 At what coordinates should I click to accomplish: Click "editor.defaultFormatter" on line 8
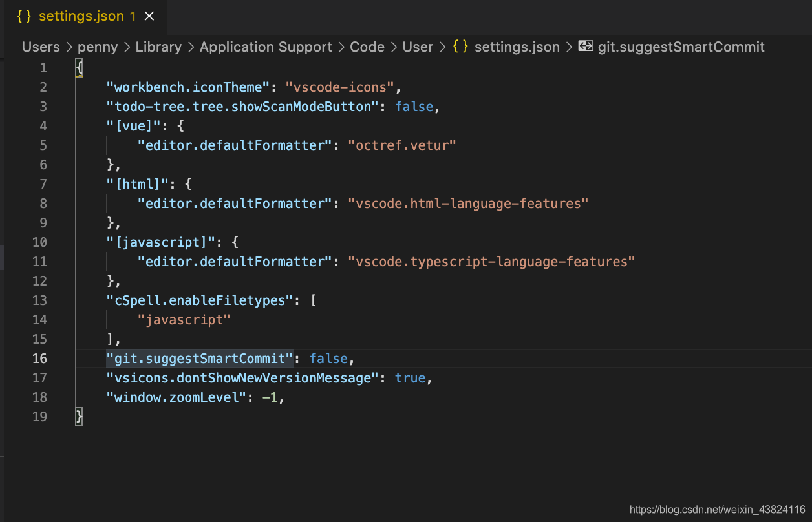(x=235, y=204)
